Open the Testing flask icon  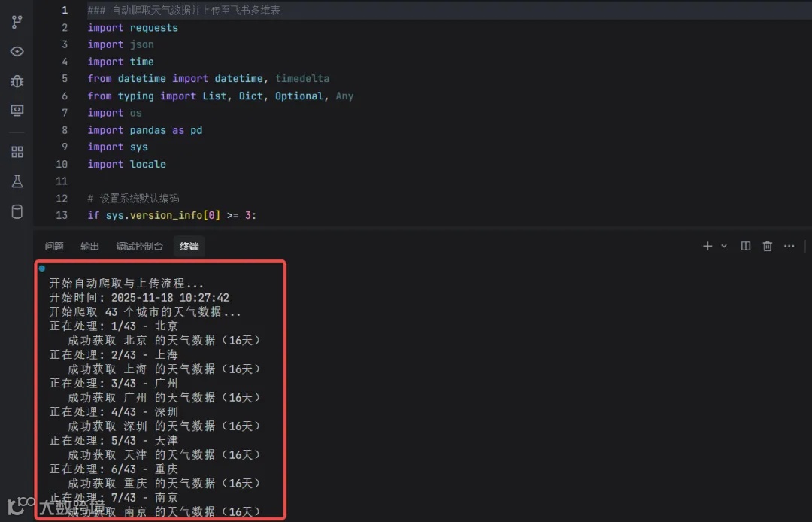[x=17, y=181]
